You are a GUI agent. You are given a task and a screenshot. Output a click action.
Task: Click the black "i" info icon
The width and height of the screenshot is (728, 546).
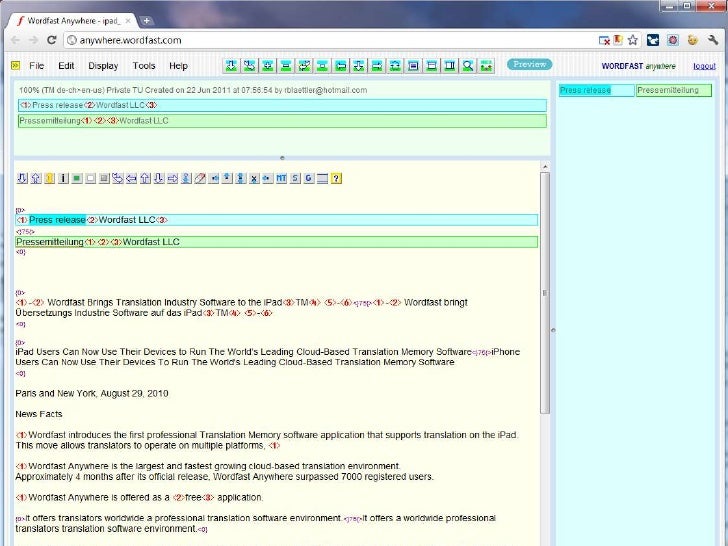pyautogui.click(x=63, y=178)
